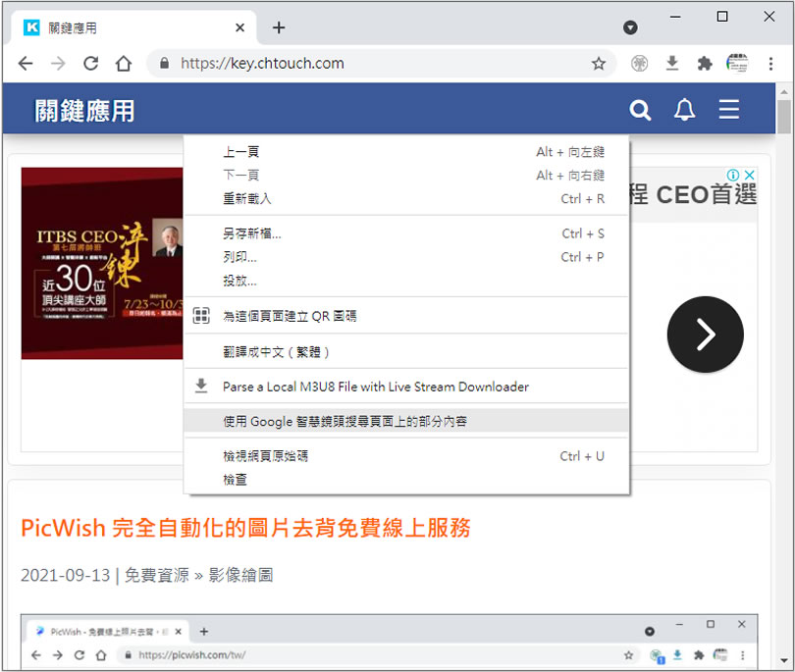
Task: Go to the browser home page icon
Action: pyautogui.click(x=123, y=64)
